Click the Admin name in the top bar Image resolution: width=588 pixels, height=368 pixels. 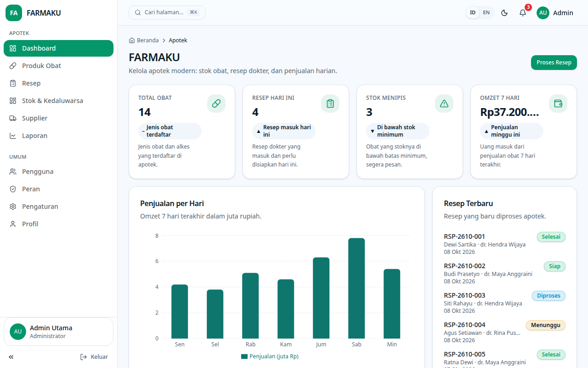563,13
